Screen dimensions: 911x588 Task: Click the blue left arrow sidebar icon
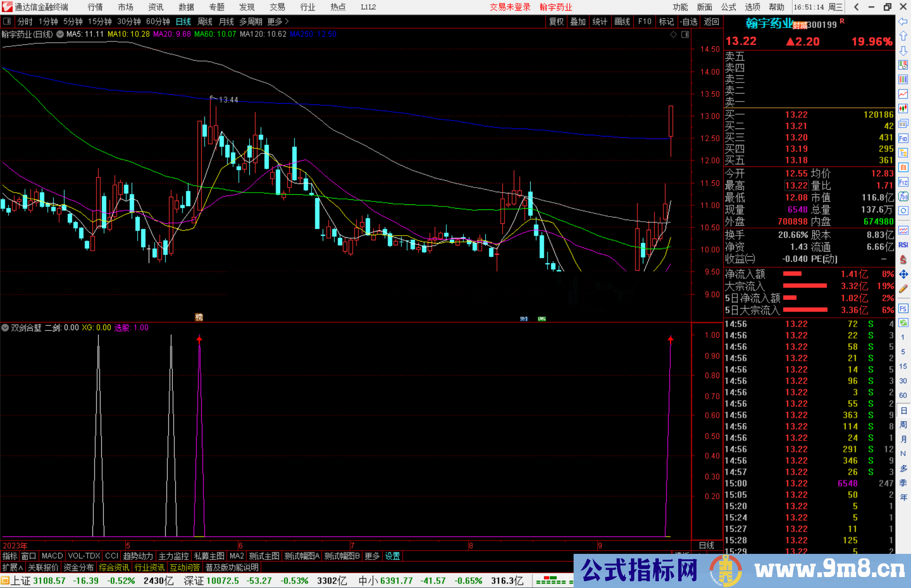(903, 21)
